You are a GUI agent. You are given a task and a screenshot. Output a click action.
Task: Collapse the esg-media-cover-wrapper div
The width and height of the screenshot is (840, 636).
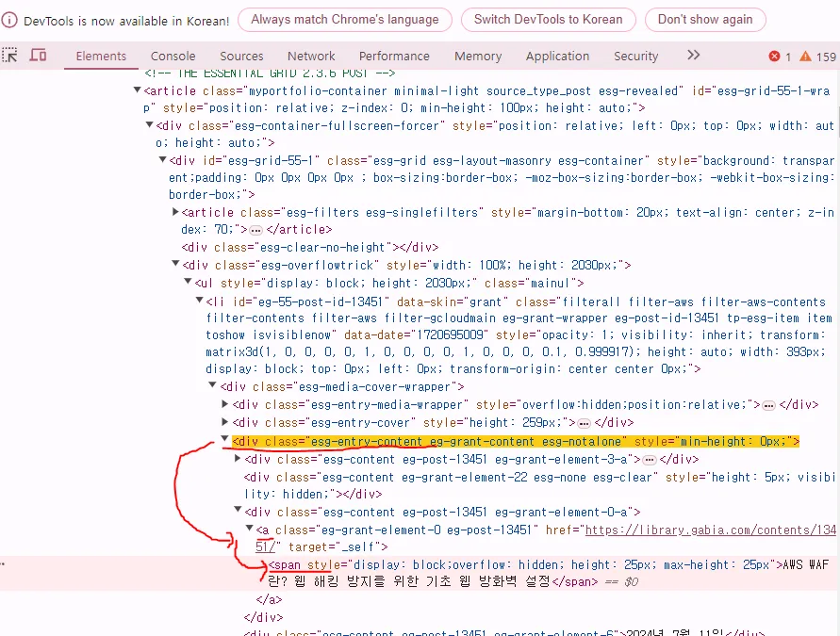[x=212, y=385]
